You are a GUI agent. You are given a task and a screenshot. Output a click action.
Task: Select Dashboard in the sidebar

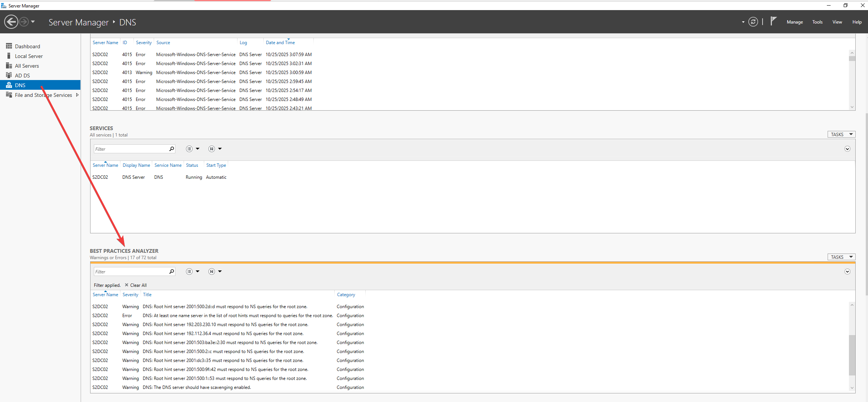[x=27, y=46]
